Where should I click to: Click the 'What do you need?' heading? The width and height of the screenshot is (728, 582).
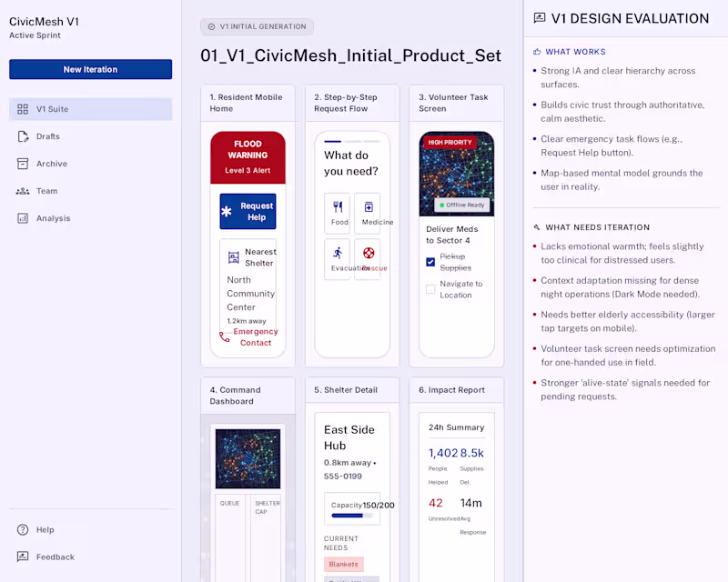point(351,163)
